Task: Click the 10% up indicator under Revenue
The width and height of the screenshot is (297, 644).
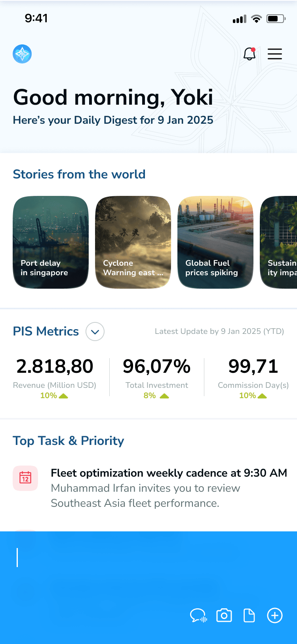Action: [x=54, y=396]
